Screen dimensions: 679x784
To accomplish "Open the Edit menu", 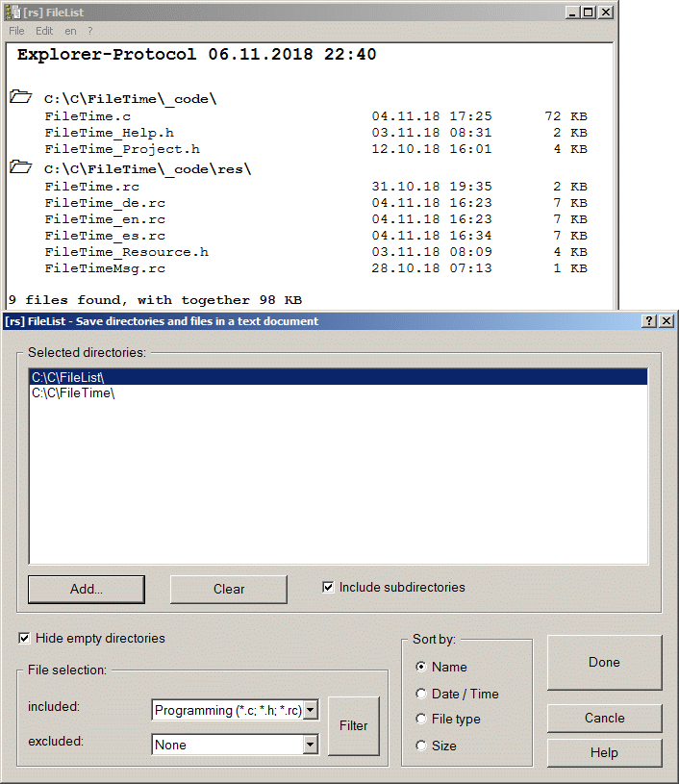I will pyautogui.click(x=44, y=31).
